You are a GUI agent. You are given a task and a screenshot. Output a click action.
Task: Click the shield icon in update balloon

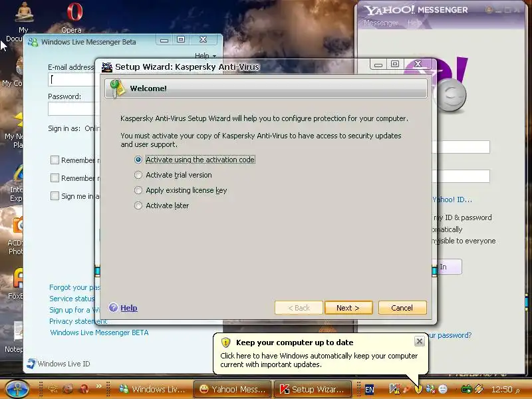pos(225,342)
